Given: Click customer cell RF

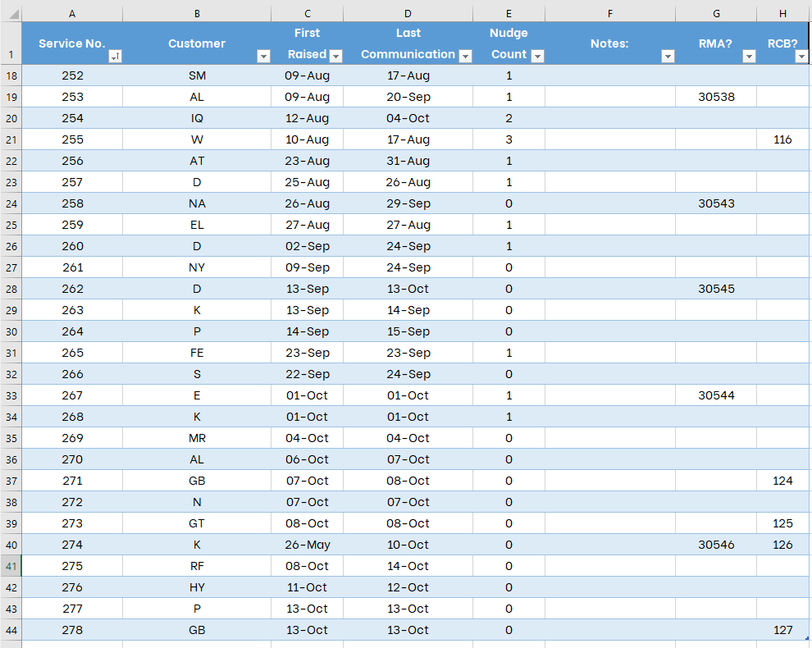Looking at the screenshot, I should 197,566.
